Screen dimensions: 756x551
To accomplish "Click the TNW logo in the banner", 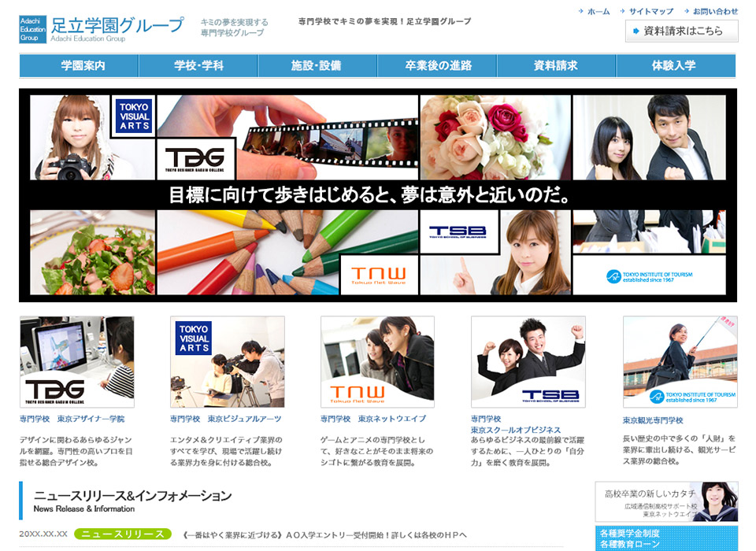I will point(379,275).
